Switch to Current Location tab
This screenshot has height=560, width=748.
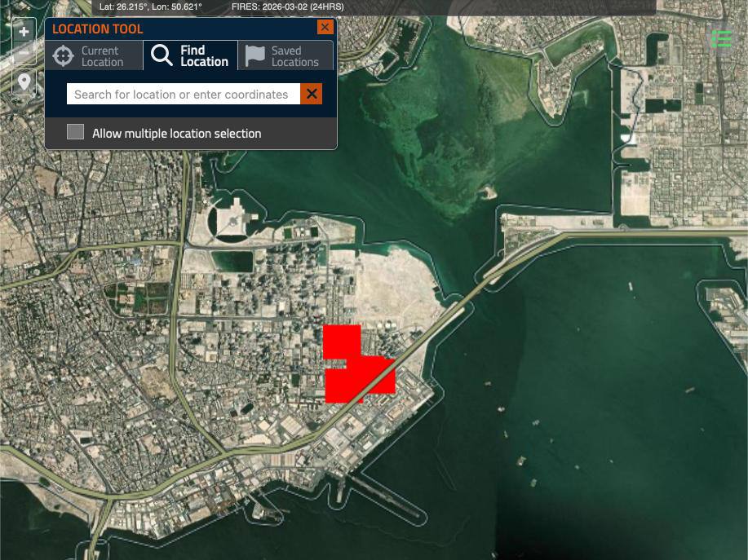coord(95,56)
